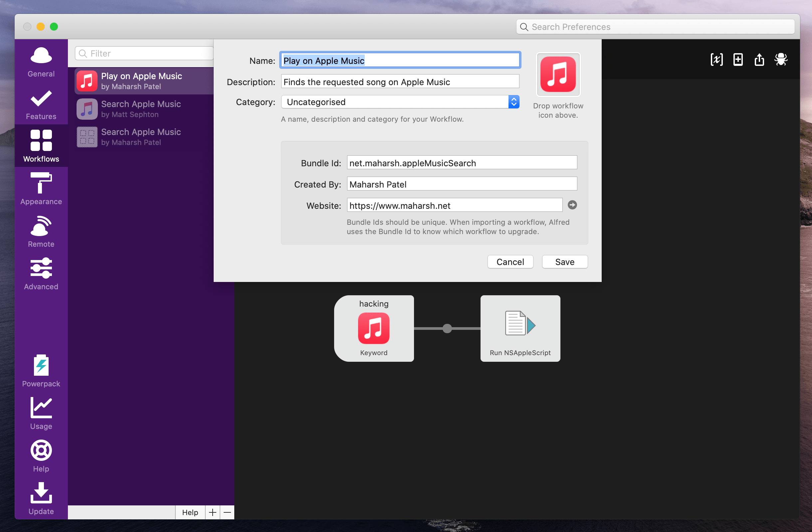Screen dimensions: 812x532
Task: Open website via arrow button
Action: (x=572, y=205)
